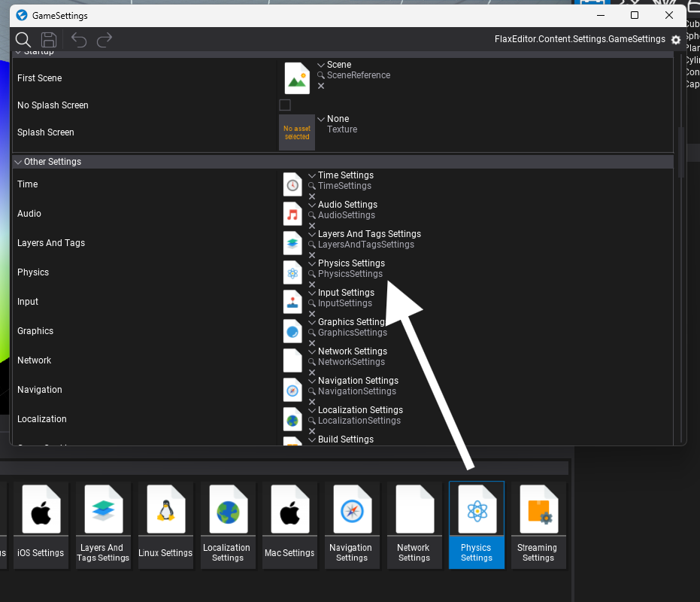The width and height of the screenshot is (700, 602).
Task: Click the Undo arrow icon
Action: (x=79, y=39)
